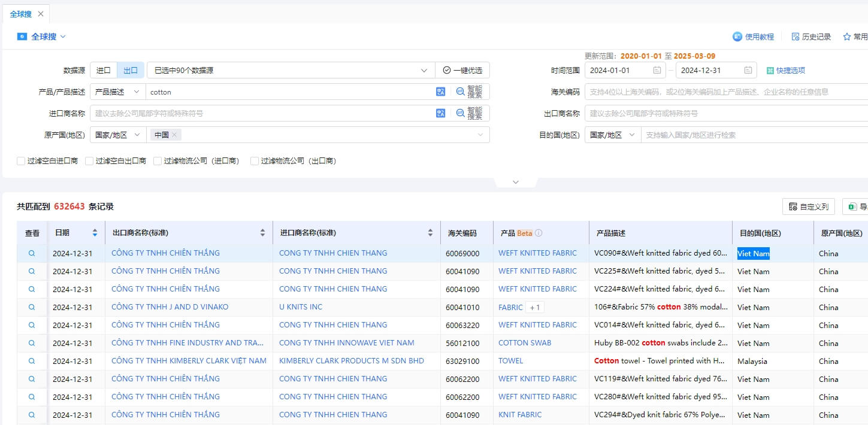
Task: Select the 出口 data source toggle
Action: pyautogui.click(x=131, y=70)
